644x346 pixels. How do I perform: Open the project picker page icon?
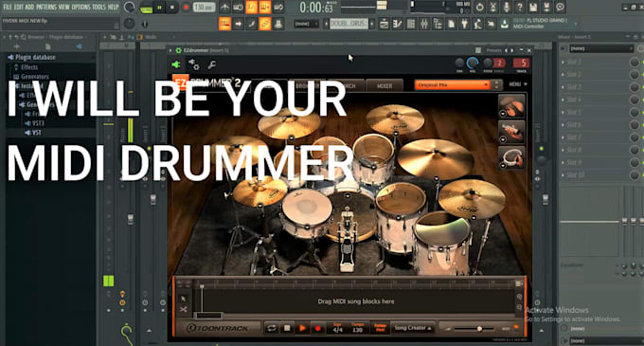click(x=451, y=25)
